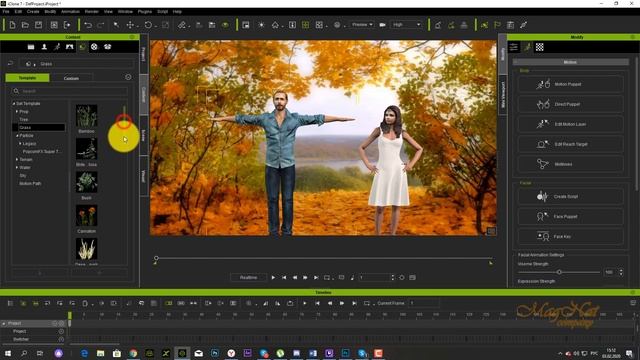Click the Create Script audio icon
This screenshot has width=640, height=360.
(542, 196)
